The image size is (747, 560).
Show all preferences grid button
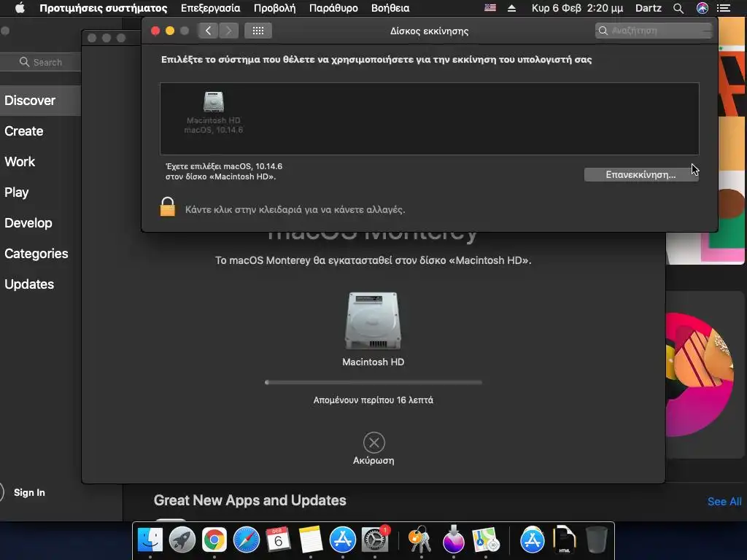pyautogui.click(x=258, y=31)
